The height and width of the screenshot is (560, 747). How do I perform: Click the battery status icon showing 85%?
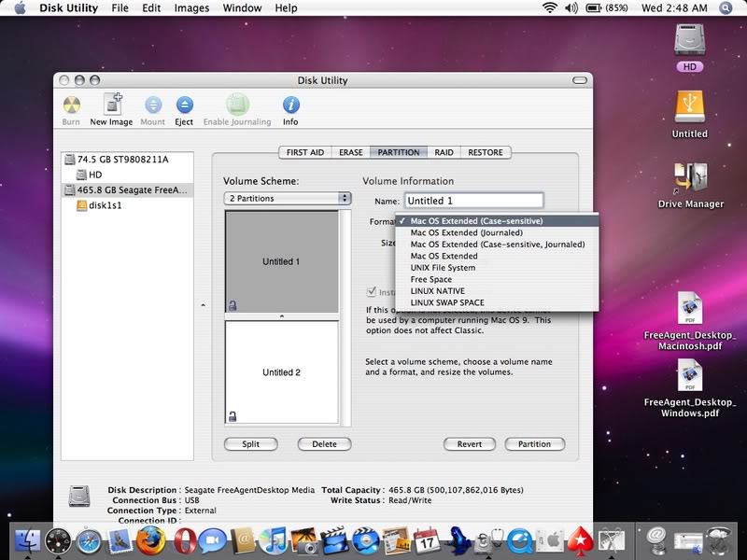click(x=606, y=7)
